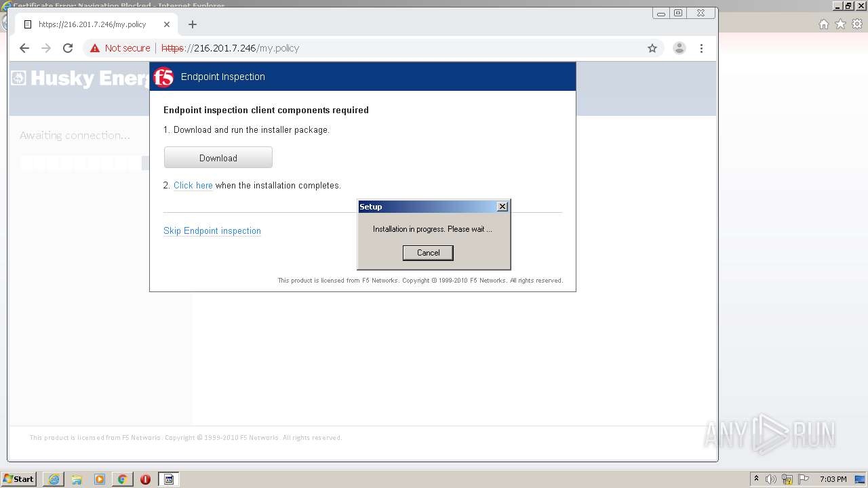Open the volume speaker tray icon
Viewport: 868px width, 488px height.
[x=771, y=479]
